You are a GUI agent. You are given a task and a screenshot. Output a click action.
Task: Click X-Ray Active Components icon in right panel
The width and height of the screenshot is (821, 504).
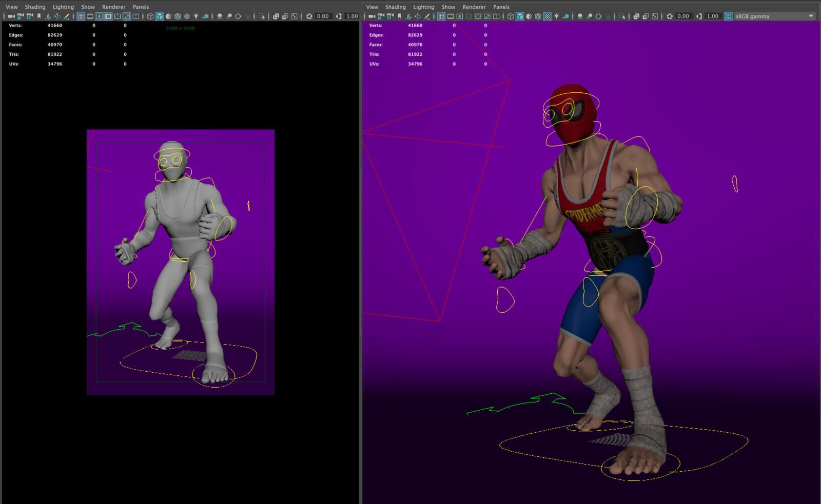646,16
